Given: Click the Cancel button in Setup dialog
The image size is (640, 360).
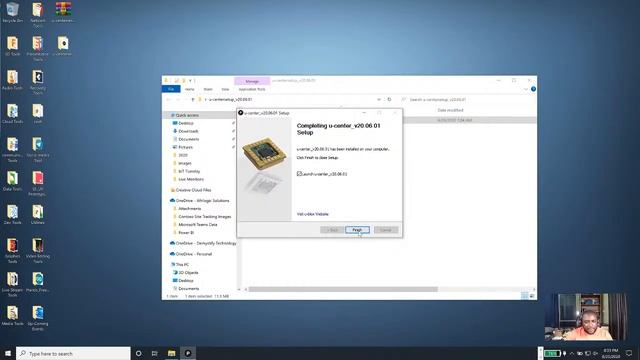Looking at the screenshot, I should (386, 230).
